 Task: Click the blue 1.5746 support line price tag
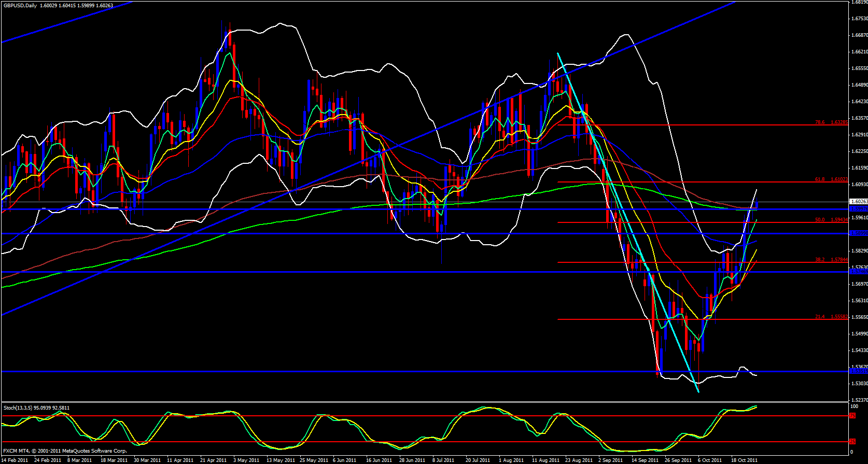pos(859,272)
